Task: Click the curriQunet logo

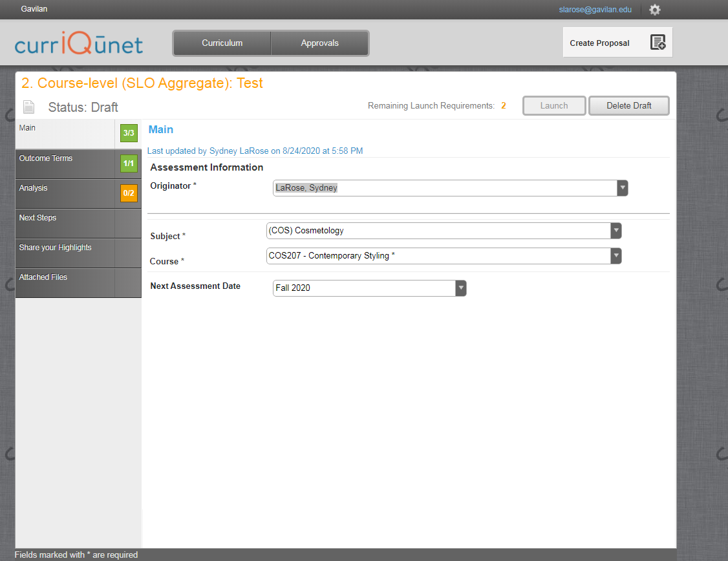Action: coord(79,43)
